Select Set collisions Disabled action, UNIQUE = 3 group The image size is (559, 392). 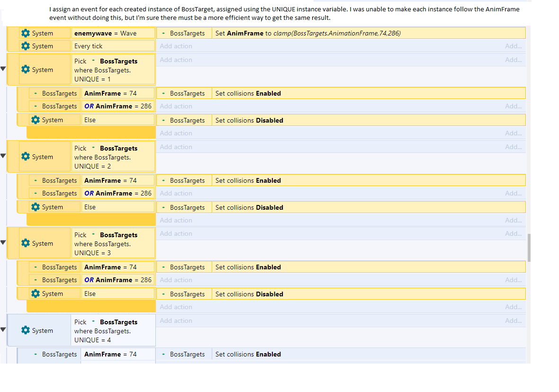coord(369,294)
